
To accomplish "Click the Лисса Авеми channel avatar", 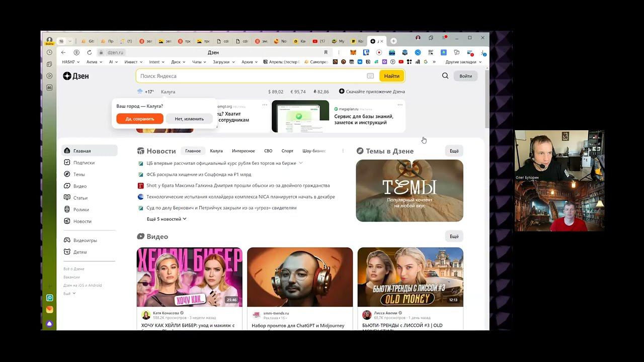I will (367, 315).
